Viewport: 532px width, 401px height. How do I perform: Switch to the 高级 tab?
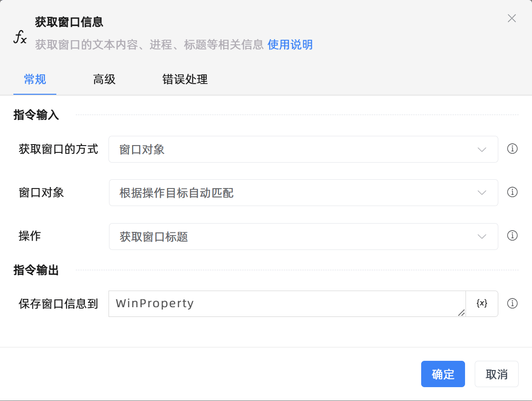104,79
